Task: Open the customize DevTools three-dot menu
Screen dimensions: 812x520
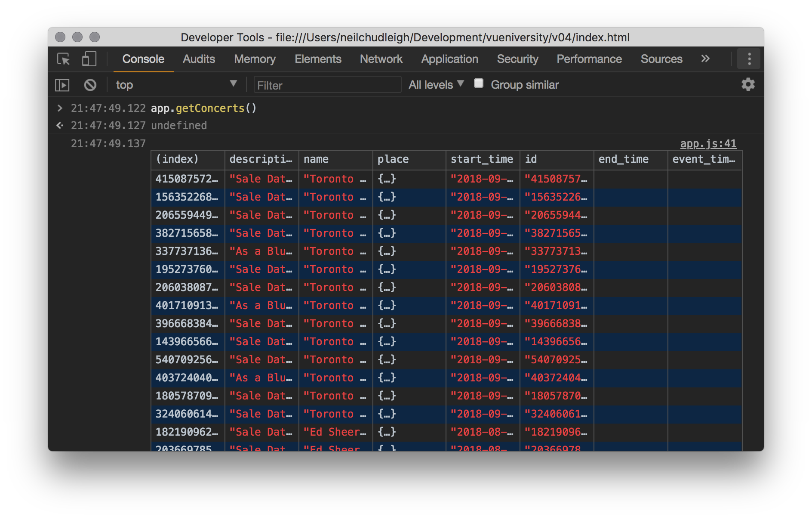Action: (749, 59)
